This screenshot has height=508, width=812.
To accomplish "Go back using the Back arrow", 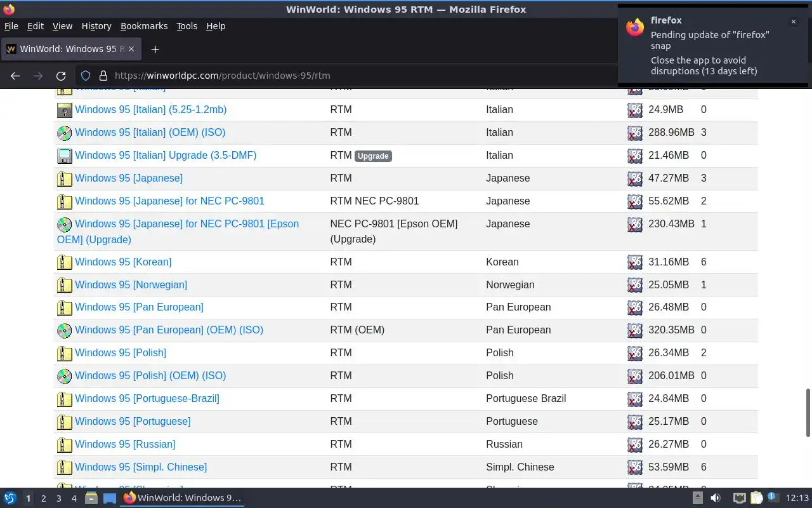I will tap(15, 76).
